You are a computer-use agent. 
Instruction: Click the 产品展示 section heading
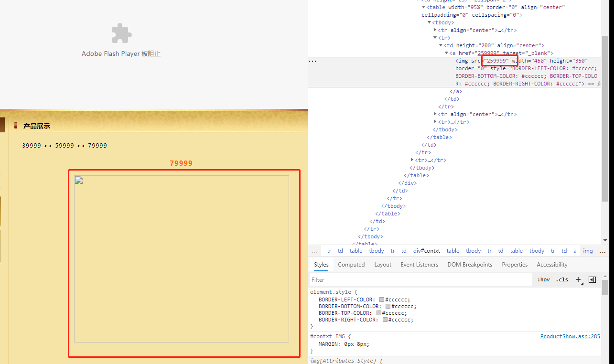click(x=37, y=126)
